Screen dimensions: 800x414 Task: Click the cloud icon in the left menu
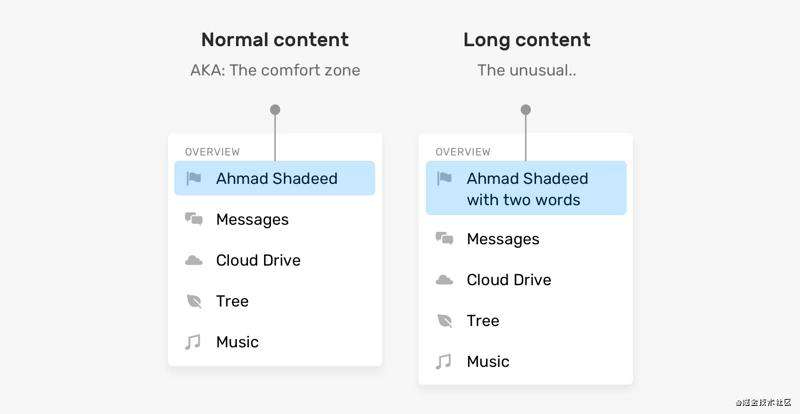tap(193, 260)
